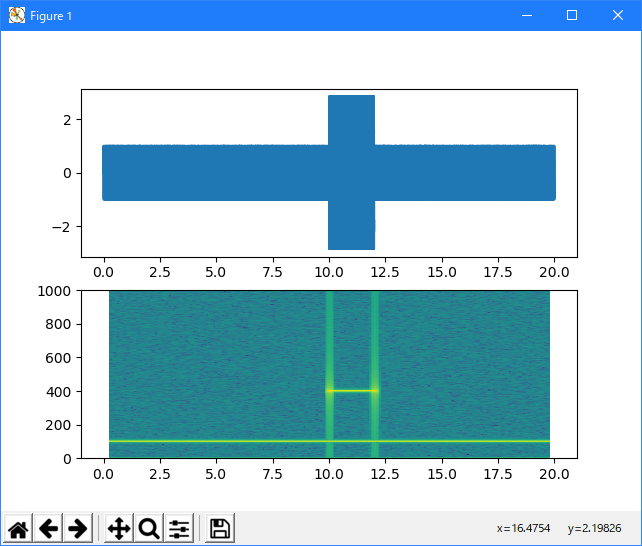The height and width of the screenshot is (546, 642).
Task: Click the '600' y-axis label of spectrogram
Action: pos(58,358)
